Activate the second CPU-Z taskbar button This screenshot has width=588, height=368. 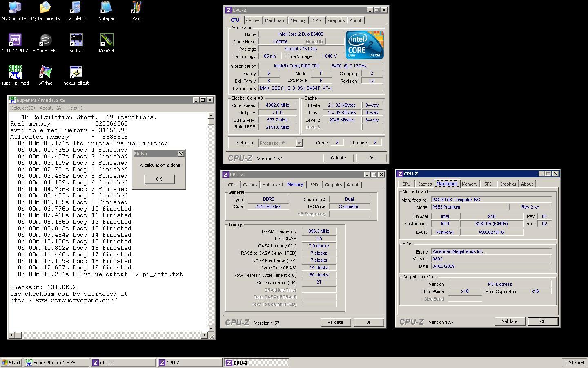[190, 363]
